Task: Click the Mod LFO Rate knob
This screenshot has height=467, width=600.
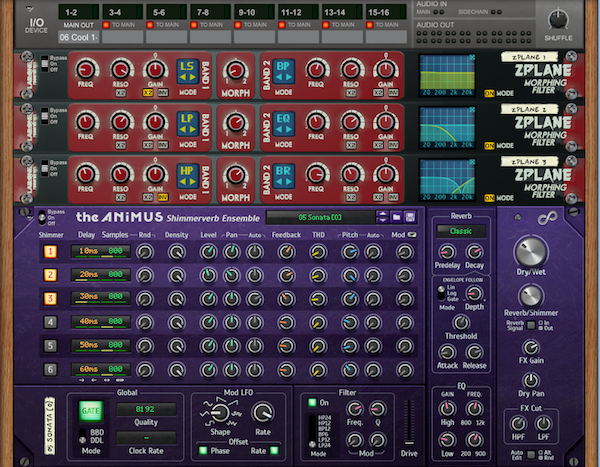Action: tap(263, 413)
